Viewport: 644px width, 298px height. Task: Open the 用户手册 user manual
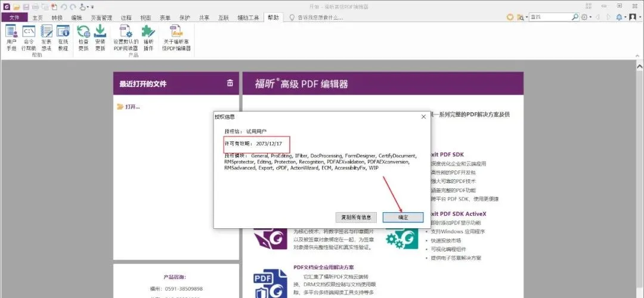pos(11,38)
